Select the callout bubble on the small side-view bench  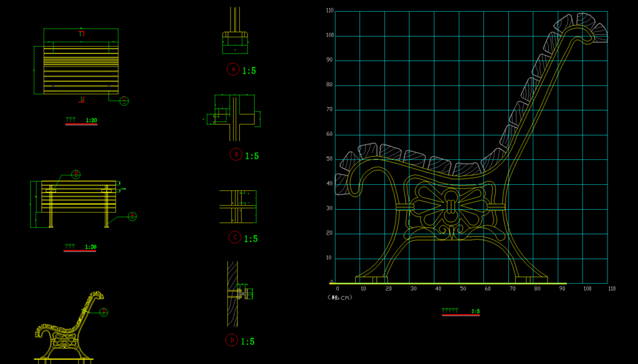103,312
